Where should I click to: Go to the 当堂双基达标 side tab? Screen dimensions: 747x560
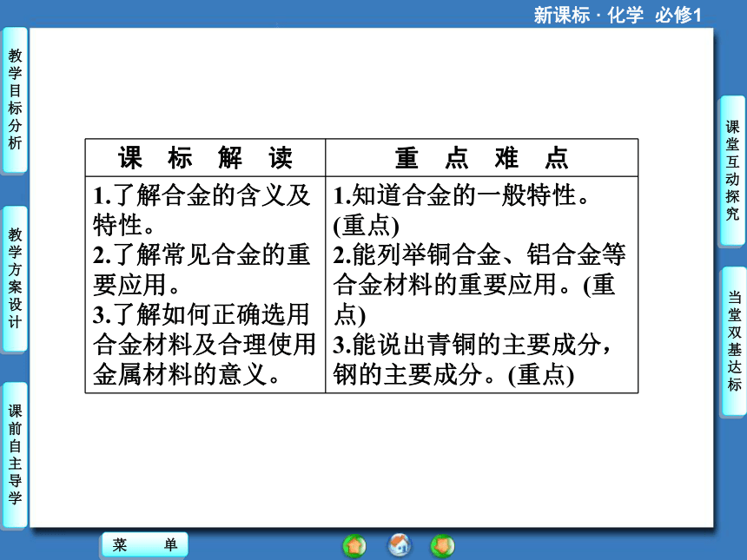point(734,341)
